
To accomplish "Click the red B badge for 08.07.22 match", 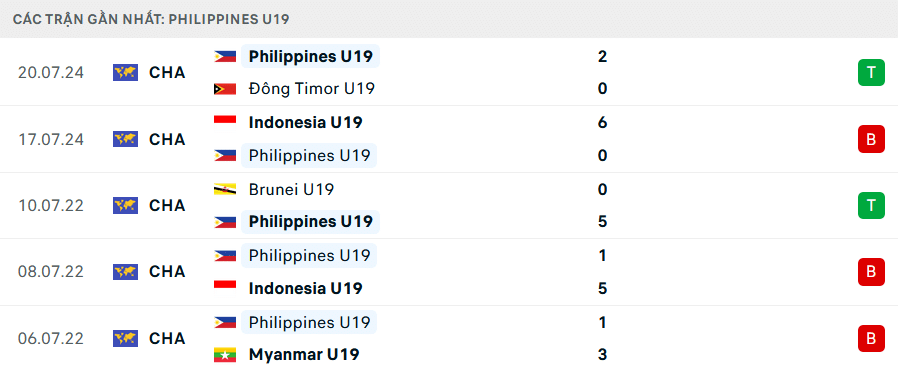I will [871, 272].
